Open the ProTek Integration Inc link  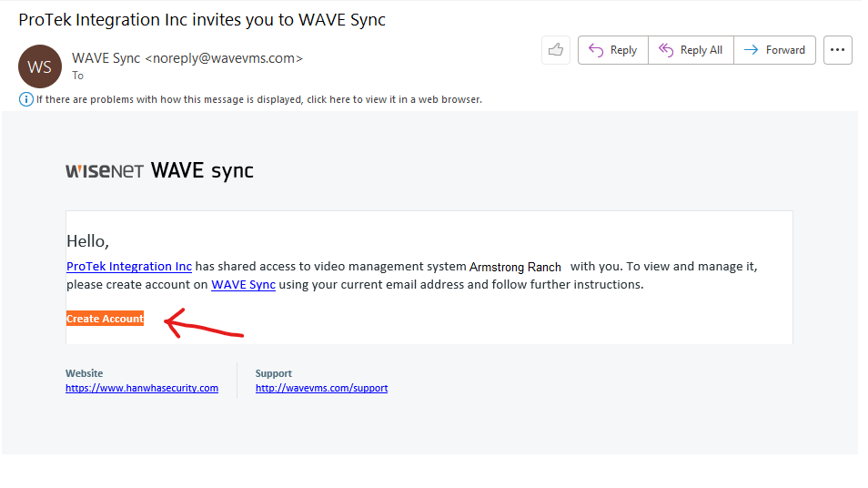pos(129,267)
